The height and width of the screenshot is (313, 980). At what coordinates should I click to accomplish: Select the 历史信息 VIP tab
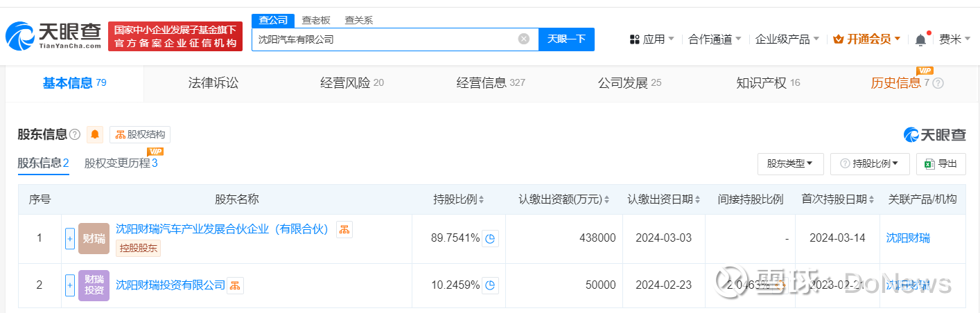click(900, 83)
